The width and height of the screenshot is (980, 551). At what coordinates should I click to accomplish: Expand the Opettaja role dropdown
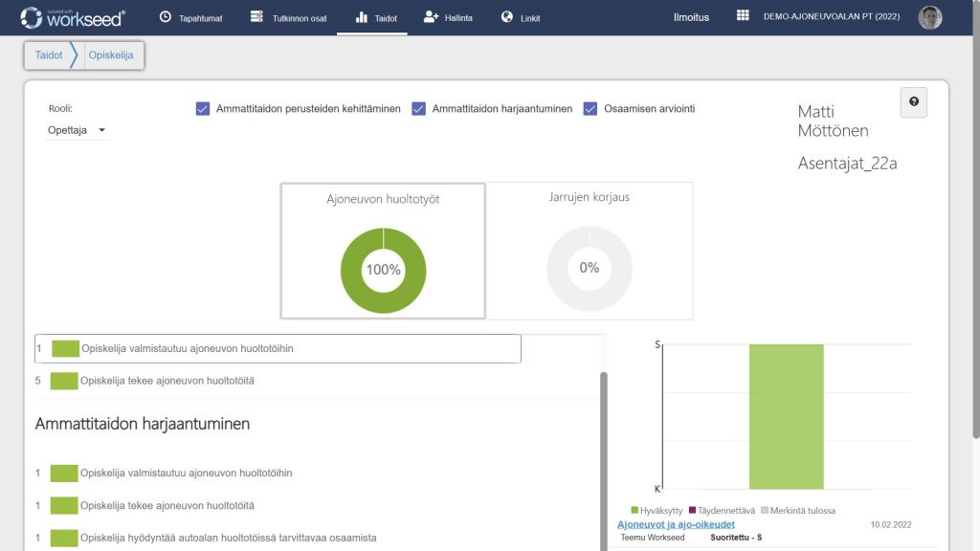click(x=78, y=130)
